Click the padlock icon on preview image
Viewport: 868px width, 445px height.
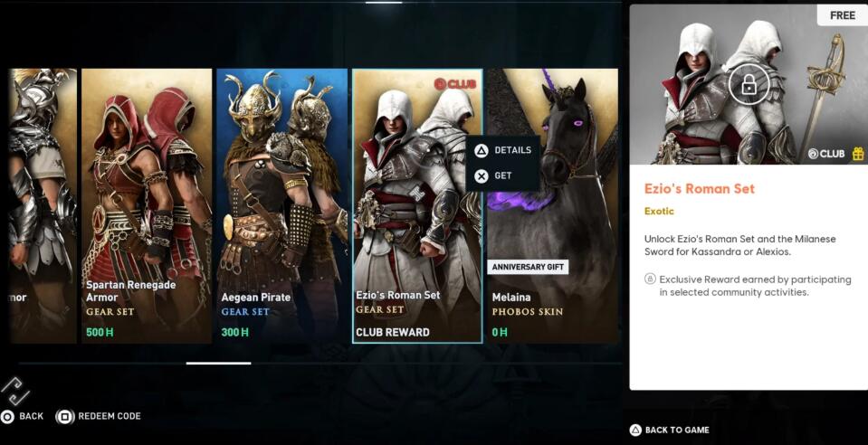tap(749, 85)
